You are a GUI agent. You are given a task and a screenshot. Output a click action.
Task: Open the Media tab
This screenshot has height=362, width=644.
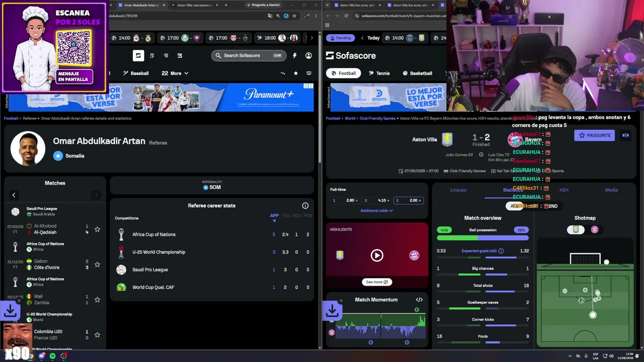[611, 190]
